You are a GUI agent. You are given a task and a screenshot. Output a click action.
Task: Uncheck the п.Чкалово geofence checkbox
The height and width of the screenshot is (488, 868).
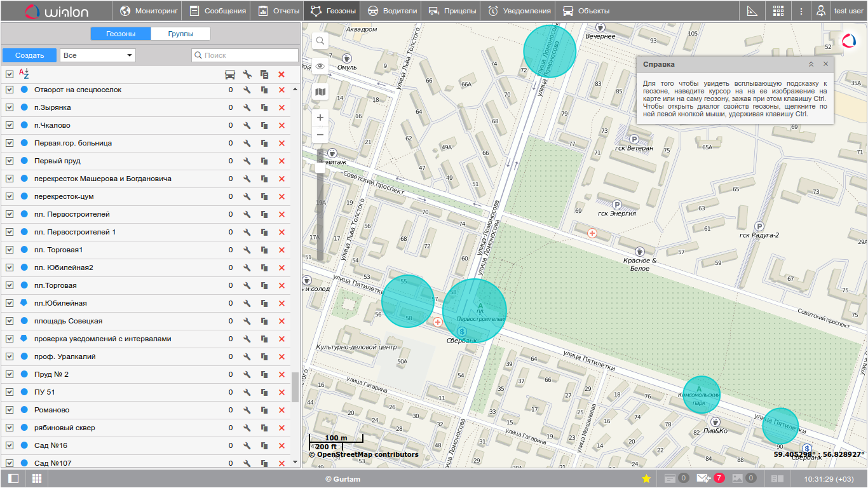(x=10, y=126)
